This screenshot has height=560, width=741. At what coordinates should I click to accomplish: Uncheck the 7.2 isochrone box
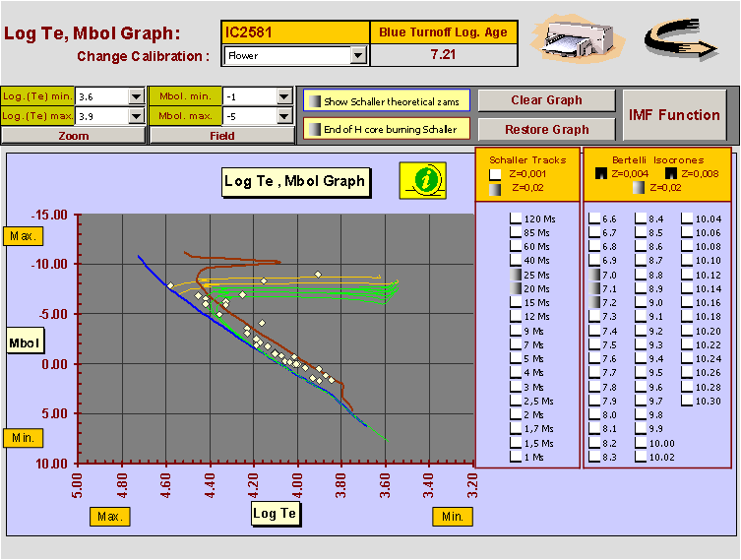pos(594,302)
